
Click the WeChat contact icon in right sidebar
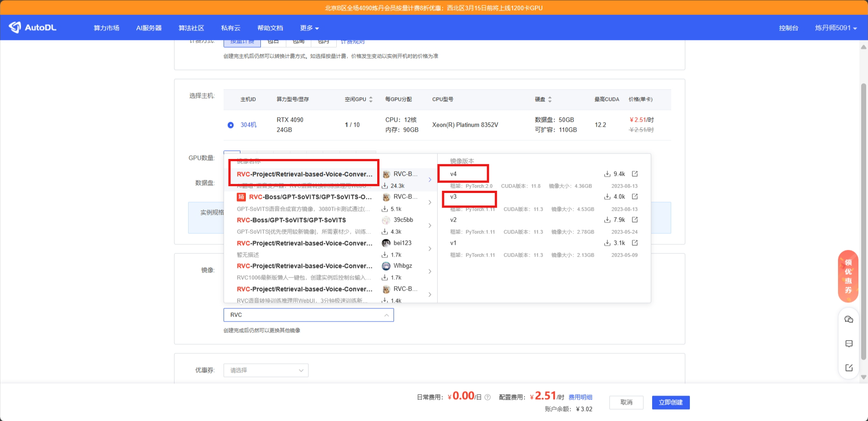848,319
